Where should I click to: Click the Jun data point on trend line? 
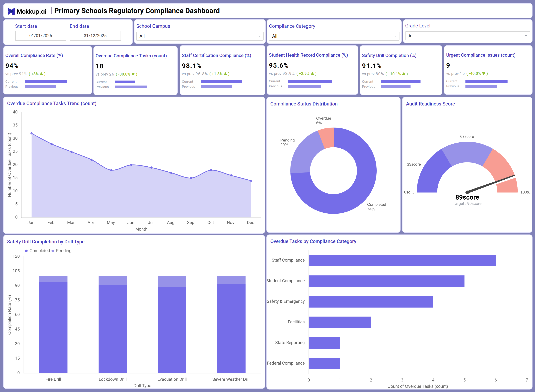[x=131, y=165]
